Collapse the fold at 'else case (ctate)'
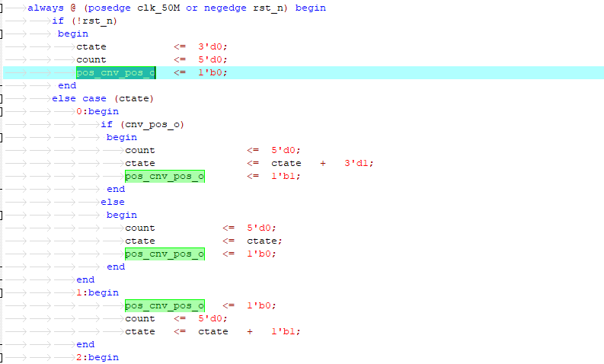This screenshot has width=604, height=364. click(x=2, y=98)
